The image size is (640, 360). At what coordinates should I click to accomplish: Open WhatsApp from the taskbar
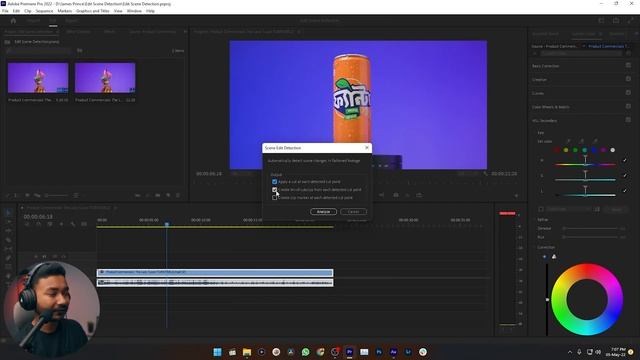(x=305, y=352)
